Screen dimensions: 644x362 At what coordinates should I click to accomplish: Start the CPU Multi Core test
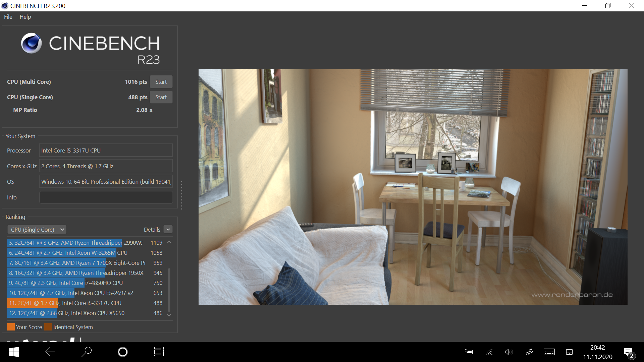click(x=161, y=82)
